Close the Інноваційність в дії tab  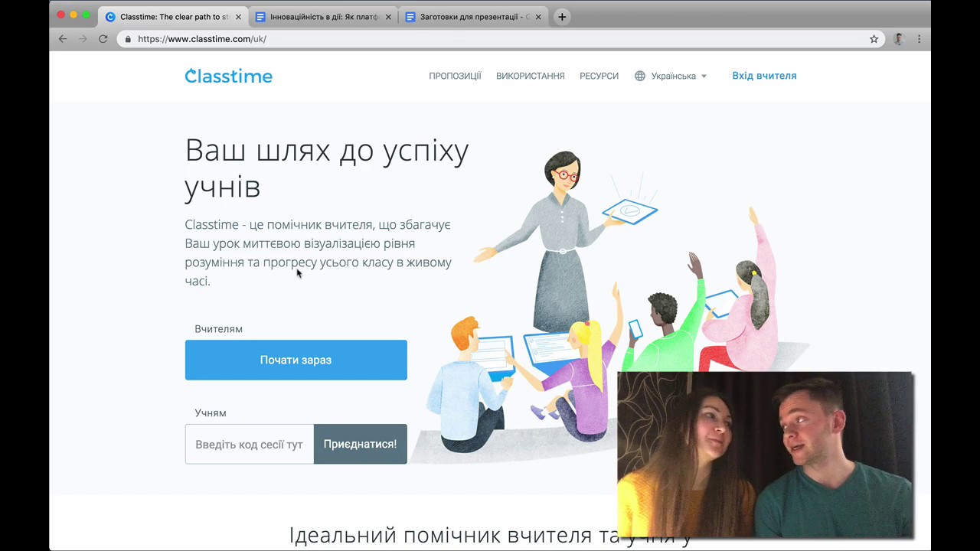[388, 17]
